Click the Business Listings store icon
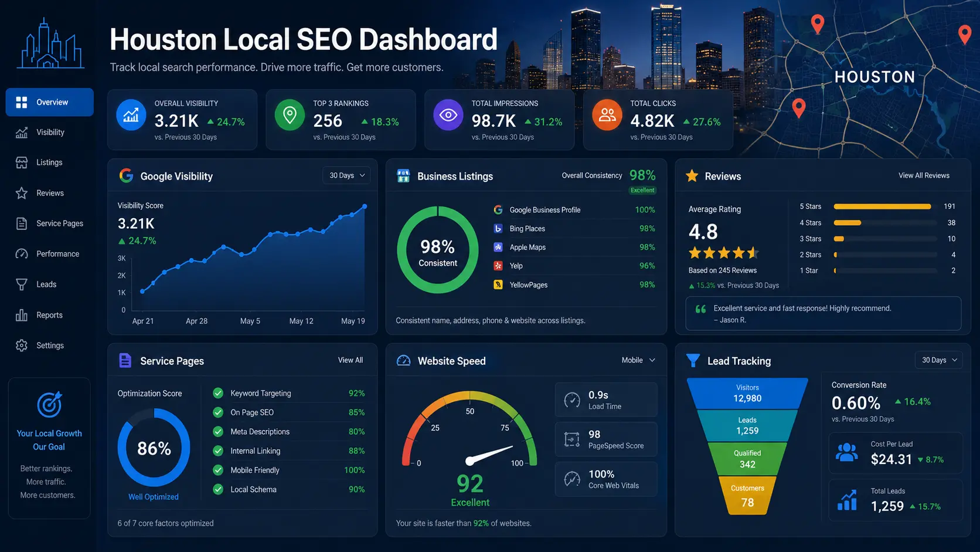This screenshot has height=552, width=980. [x=403, y=176]
